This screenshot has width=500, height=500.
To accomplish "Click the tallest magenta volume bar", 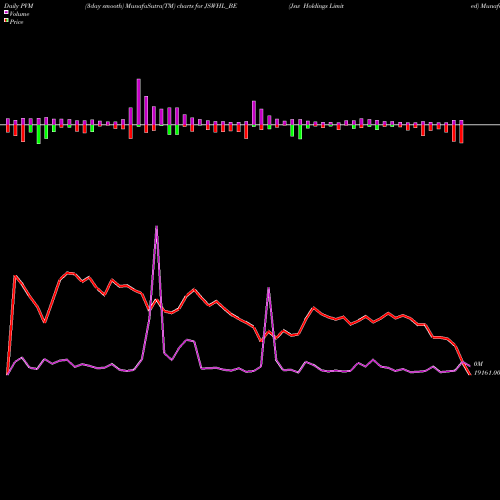I will [139, 102].
